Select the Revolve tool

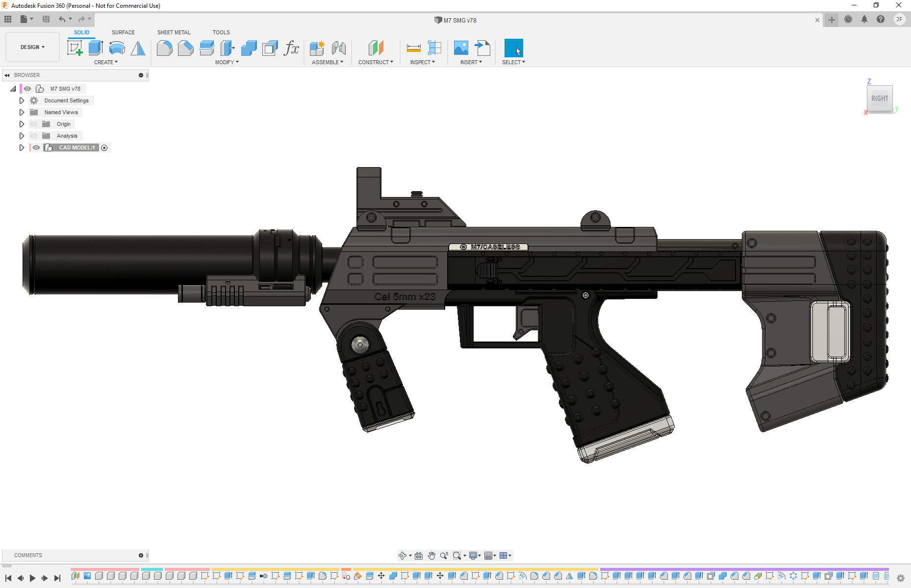coord(117,48)
